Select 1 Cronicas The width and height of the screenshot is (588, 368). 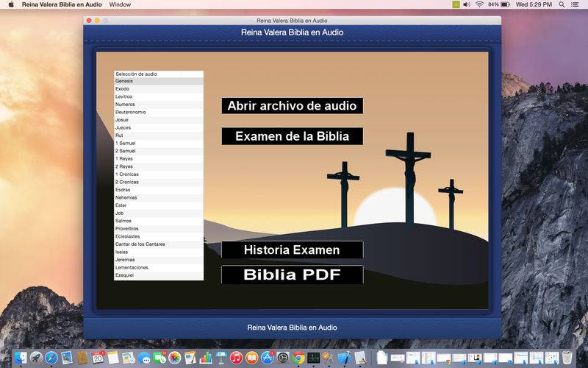tap(159, 174)
